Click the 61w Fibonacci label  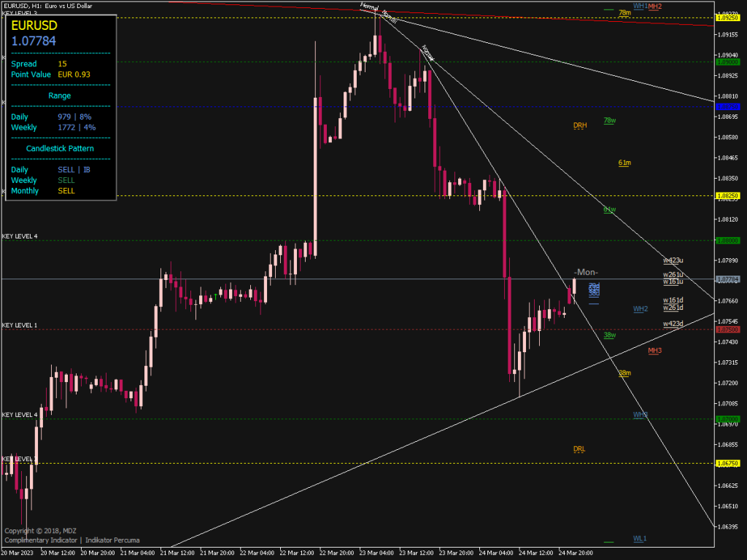click(x=610, y=209)
